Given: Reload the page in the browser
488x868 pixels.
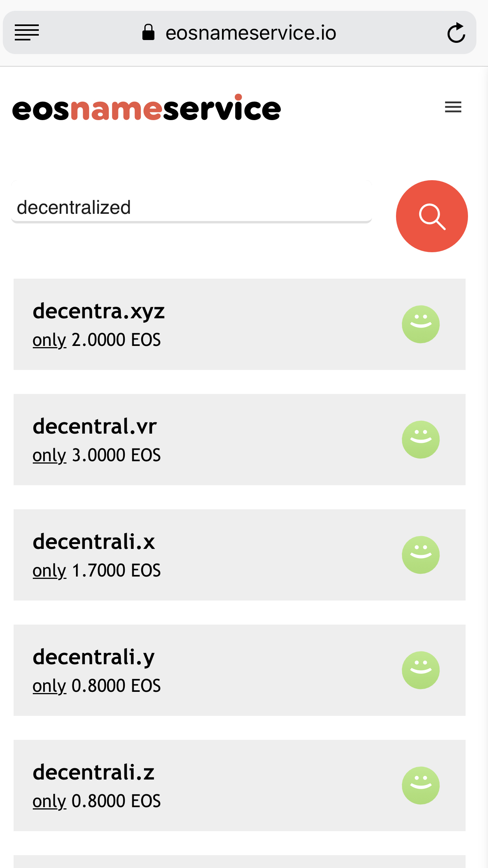Looking at the screenshot, I should 456,33.
